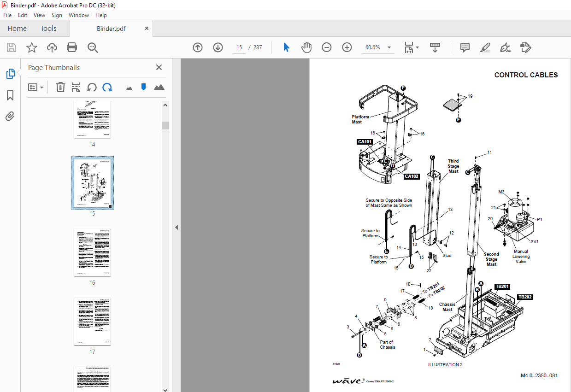Rotate the selected page clockwise

click(107, 87)
